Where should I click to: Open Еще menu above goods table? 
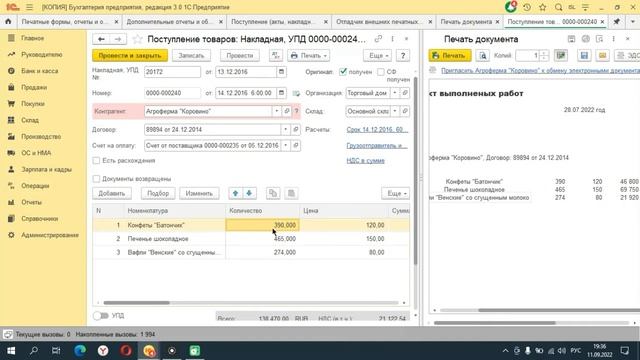[396, 193]
